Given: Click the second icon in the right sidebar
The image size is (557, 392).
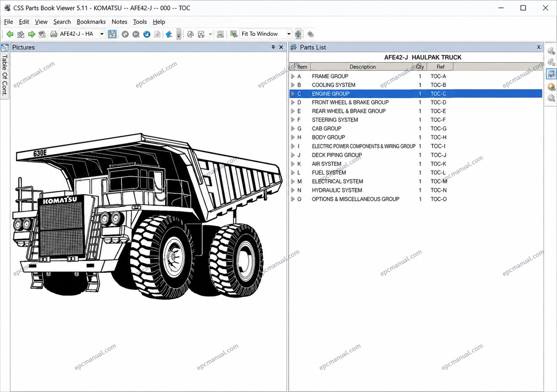Looking at the screenshot, I should tap(551, 62).
